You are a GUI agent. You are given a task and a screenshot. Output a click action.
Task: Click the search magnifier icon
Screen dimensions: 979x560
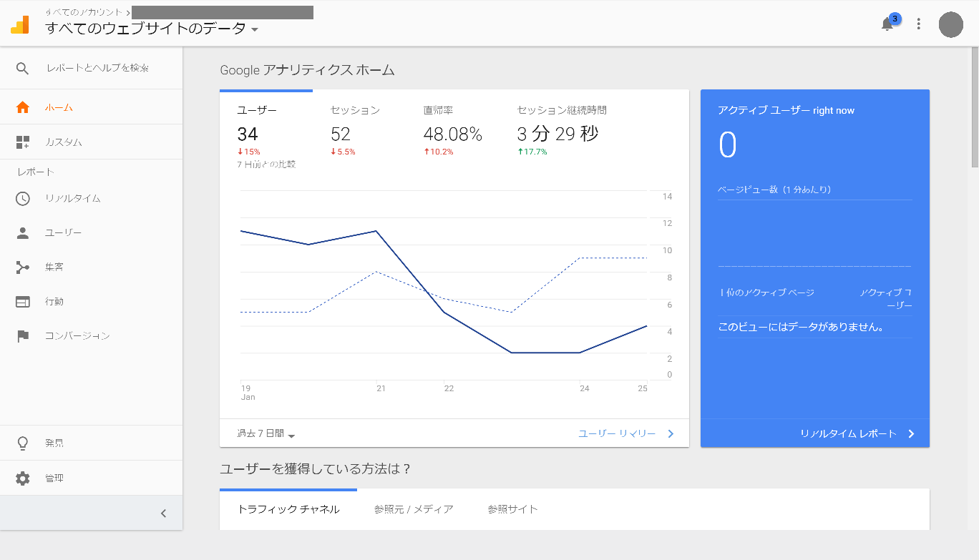coord(23,68)
